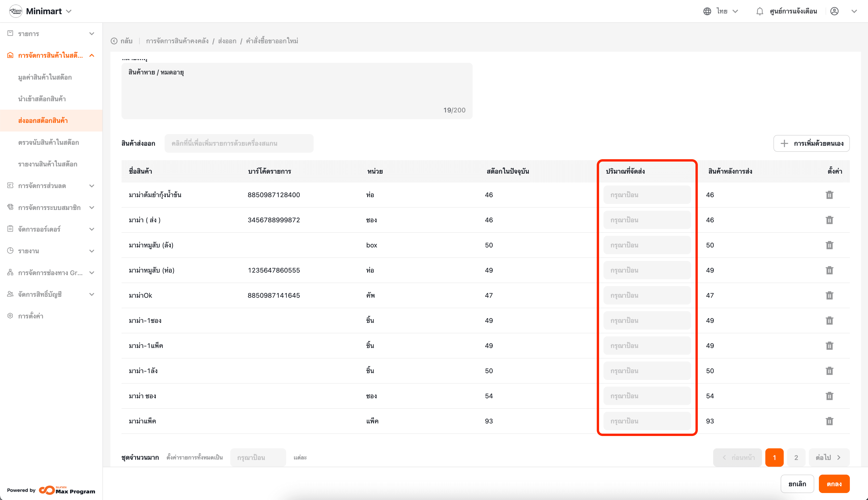Click the ตกลง confirm button
Viewport: 868px width, 500px height.
coord(834,484)
